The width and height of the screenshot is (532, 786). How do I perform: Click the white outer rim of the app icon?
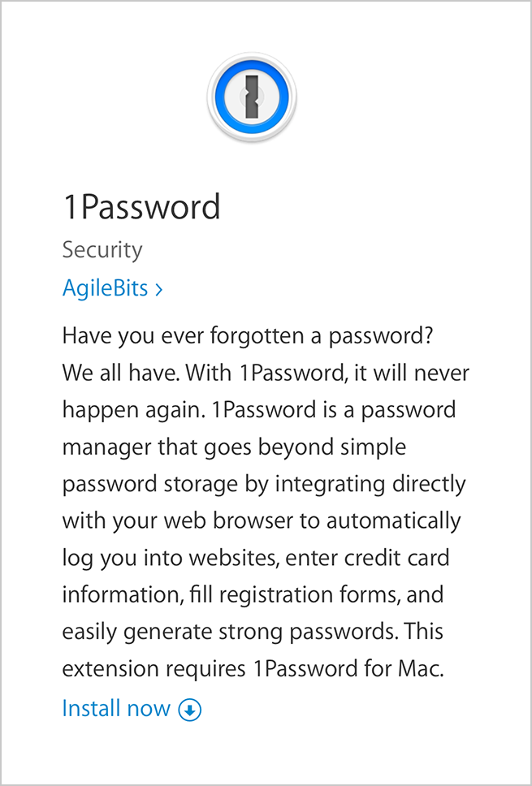tap(252, 56)
